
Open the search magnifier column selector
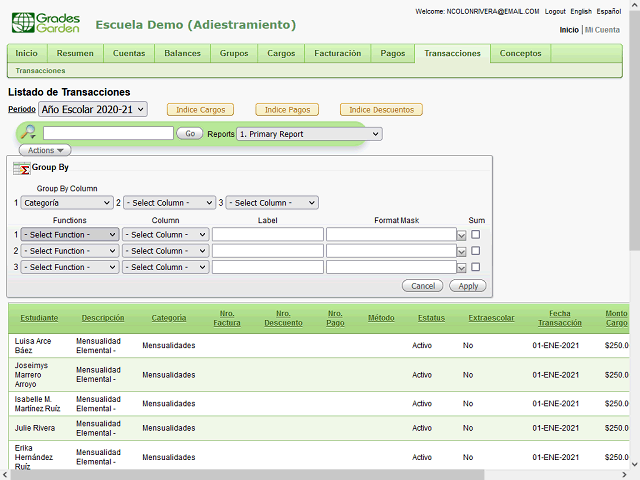point(29,133)
